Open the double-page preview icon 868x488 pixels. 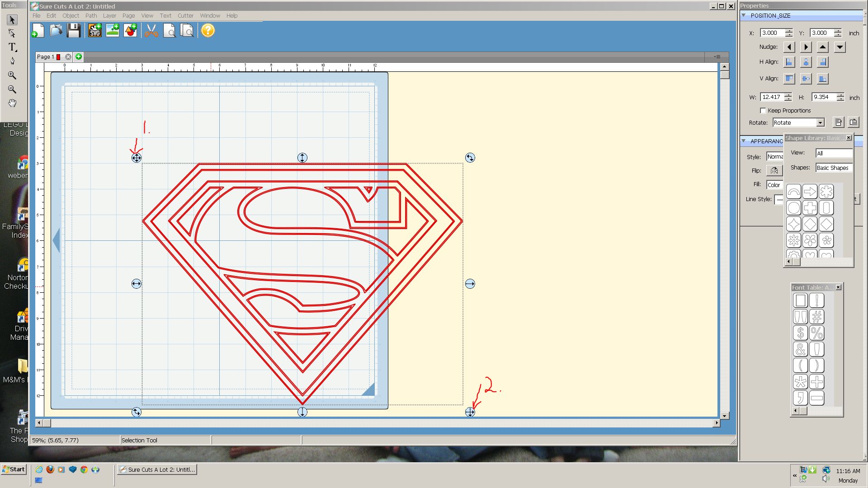[187, 31]
